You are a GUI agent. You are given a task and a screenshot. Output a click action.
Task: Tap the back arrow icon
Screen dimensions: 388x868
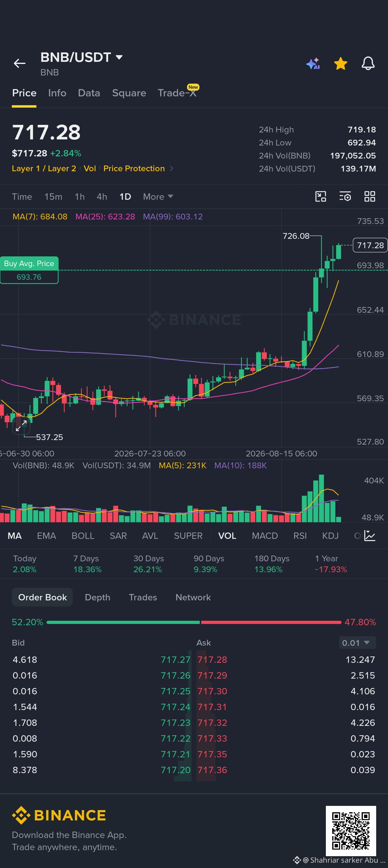coord(20,63)
